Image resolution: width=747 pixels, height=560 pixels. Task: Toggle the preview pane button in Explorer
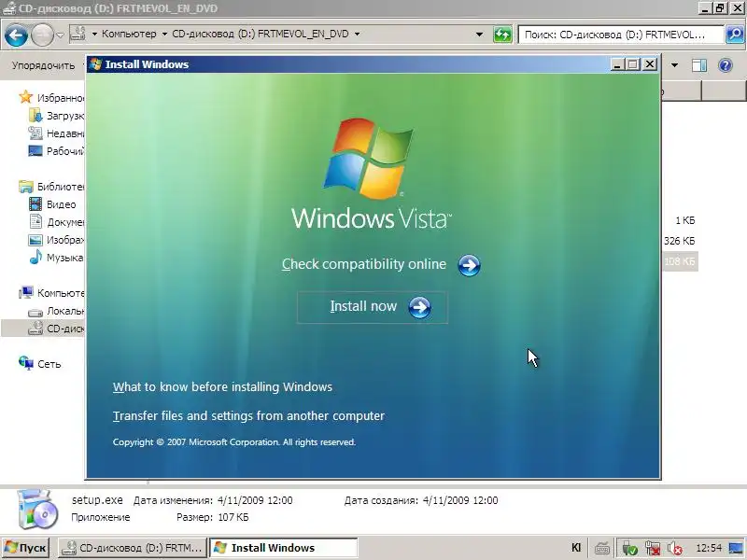click(698, 65)
